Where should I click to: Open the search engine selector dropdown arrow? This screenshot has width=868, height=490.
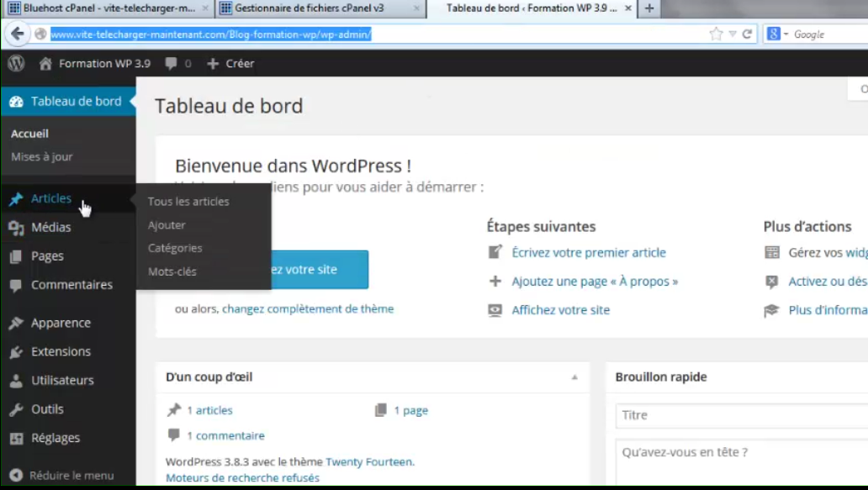(x=786, y=34)
